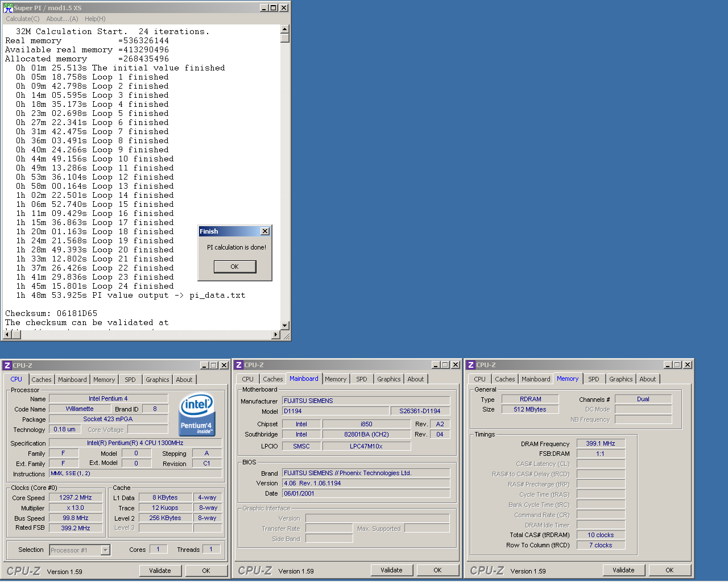Click the Multiplier value x 13.0
This screenshot has width=728, height=582.
[76, 508]
